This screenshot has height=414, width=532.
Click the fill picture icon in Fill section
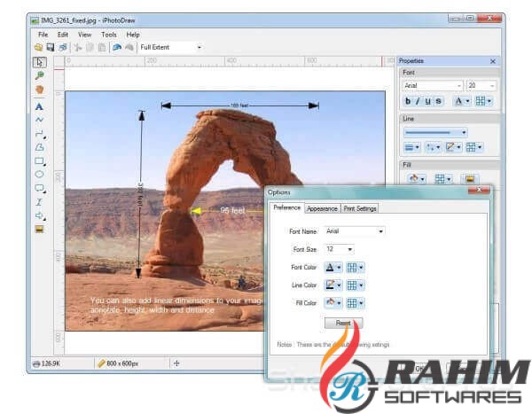[470, 178]
